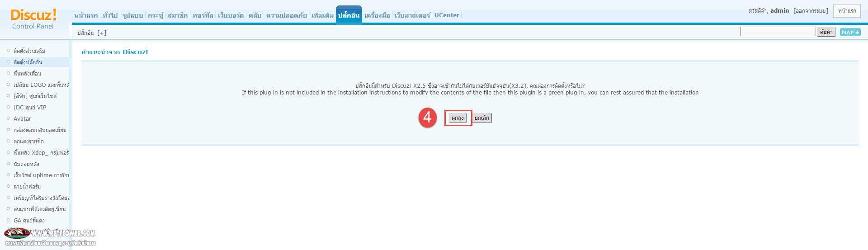Image resolution: width=868 pixels, height=250 pixels.
Task: Go to the สมาชิก tab
Action: [x=178, y=15]
